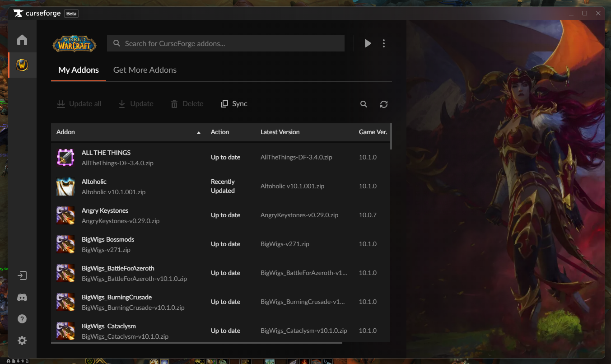Click the BigWigs_Cataclysm addon icon
The height and width of the screenshot is (364, 611).
tap(65, 331)
